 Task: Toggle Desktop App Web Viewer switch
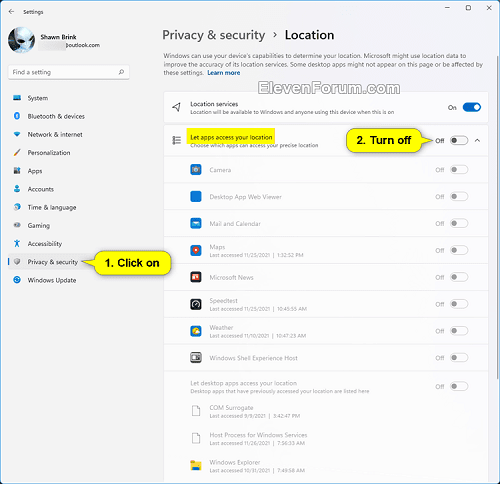click(459, 197)
